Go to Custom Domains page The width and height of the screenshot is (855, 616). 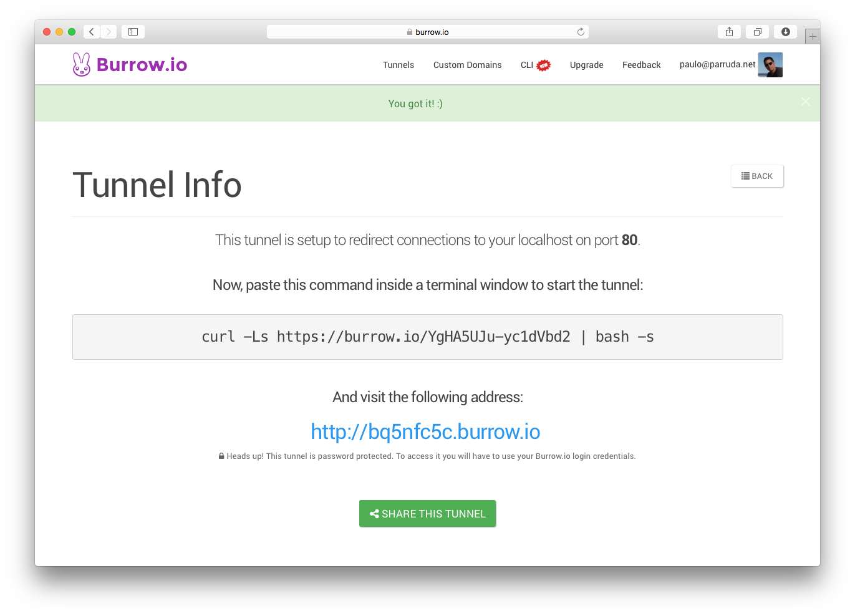tap(467, 65)
